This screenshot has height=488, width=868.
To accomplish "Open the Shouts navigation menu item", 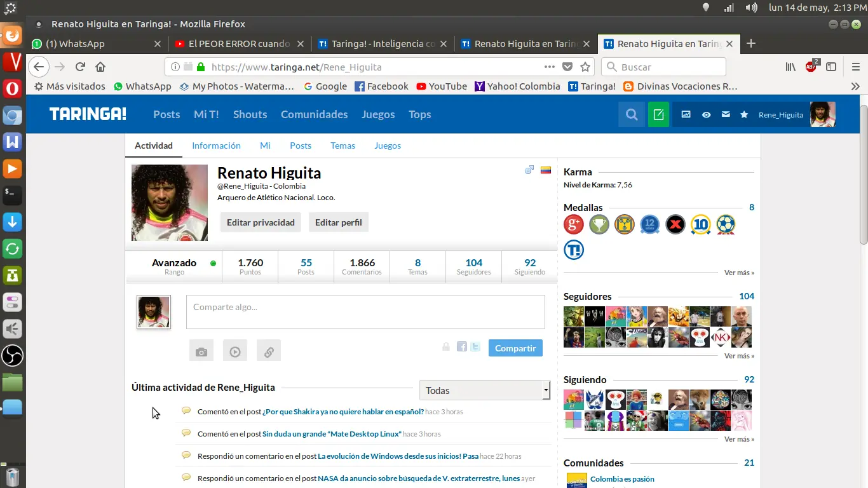I will click(x=250, y=114).
